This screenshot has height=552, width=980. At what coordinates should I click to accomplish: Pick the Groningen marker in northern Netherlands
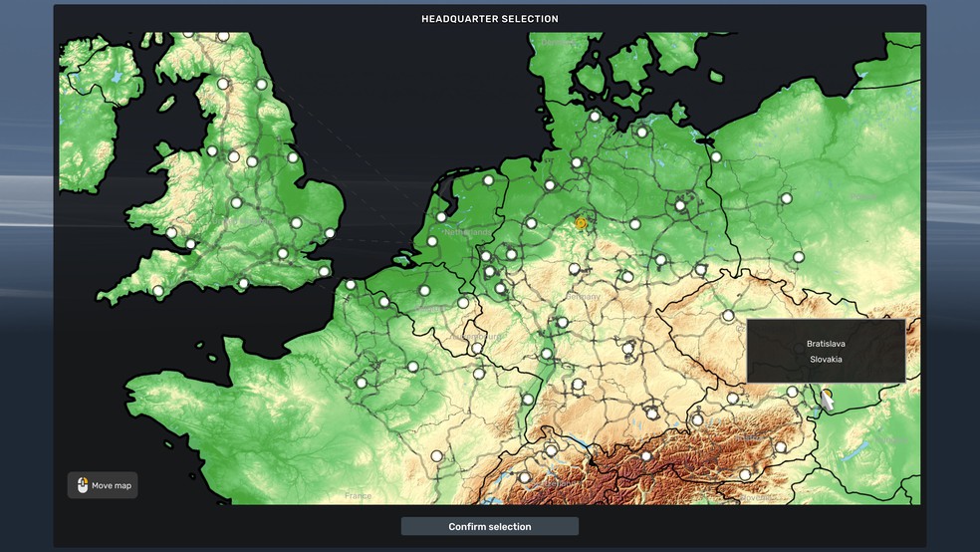(x=488, y=180)
